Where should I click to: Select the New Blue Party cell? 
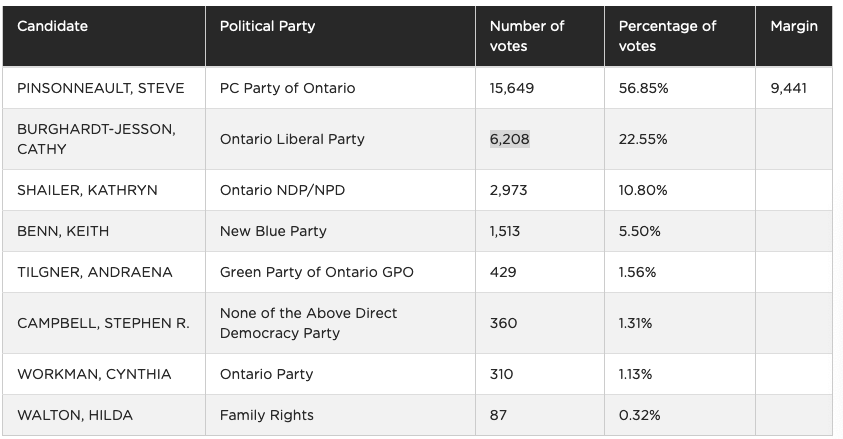click(273, 231)
